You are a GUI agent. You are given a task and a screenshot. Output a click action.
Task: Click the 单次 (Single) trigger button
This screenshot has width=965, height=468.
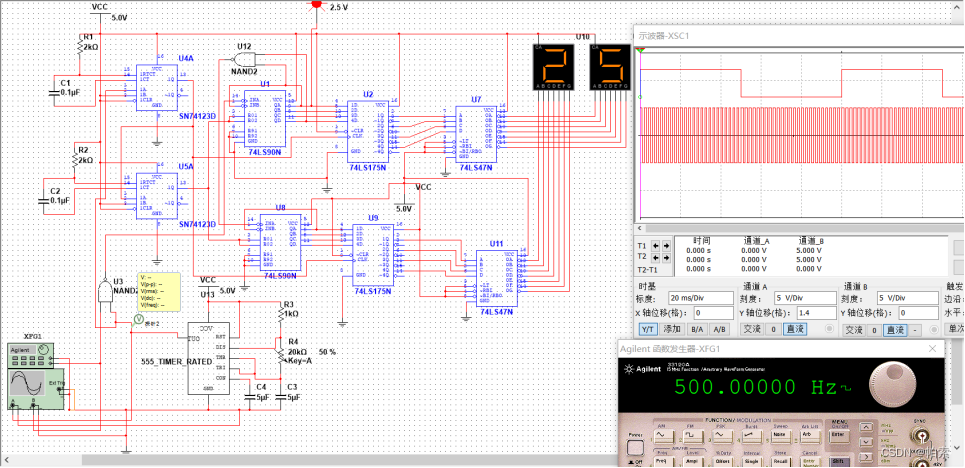(x=955, y=329)
